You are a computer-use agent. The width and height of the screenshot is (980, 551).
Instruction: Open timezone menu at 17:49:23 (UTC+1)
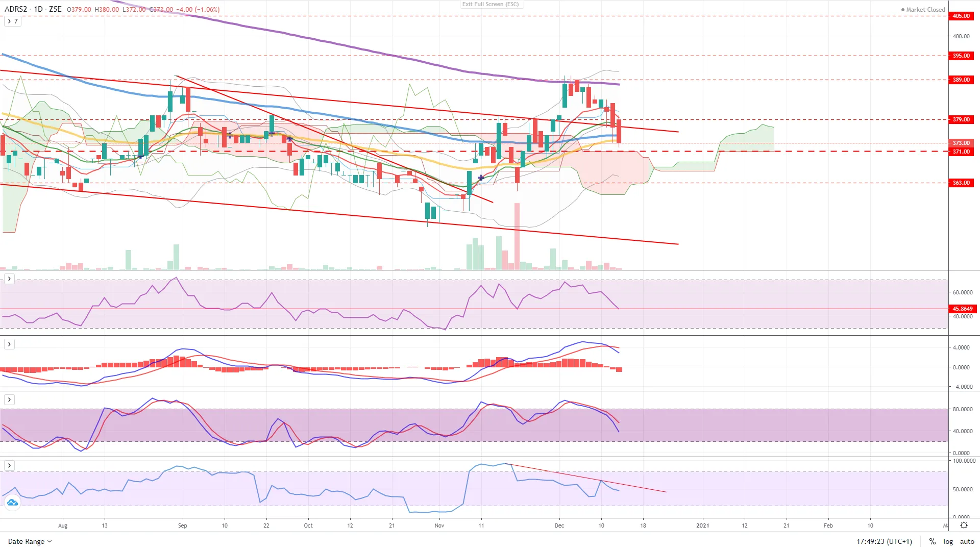[x=884, y=541]
